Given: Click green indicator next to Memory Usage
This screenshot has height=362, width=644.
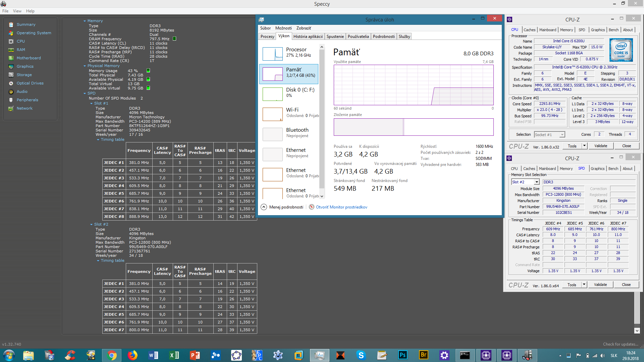Looking at the screenshot, I should point(148,71).
